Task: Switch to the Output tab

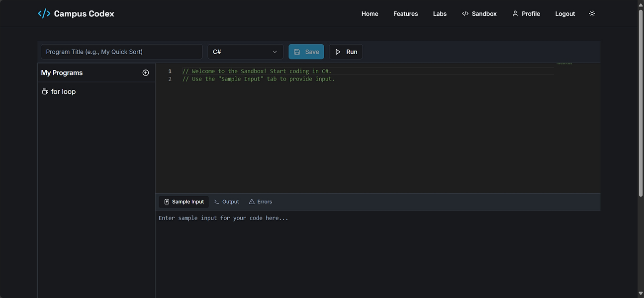Action: point(230,202)
